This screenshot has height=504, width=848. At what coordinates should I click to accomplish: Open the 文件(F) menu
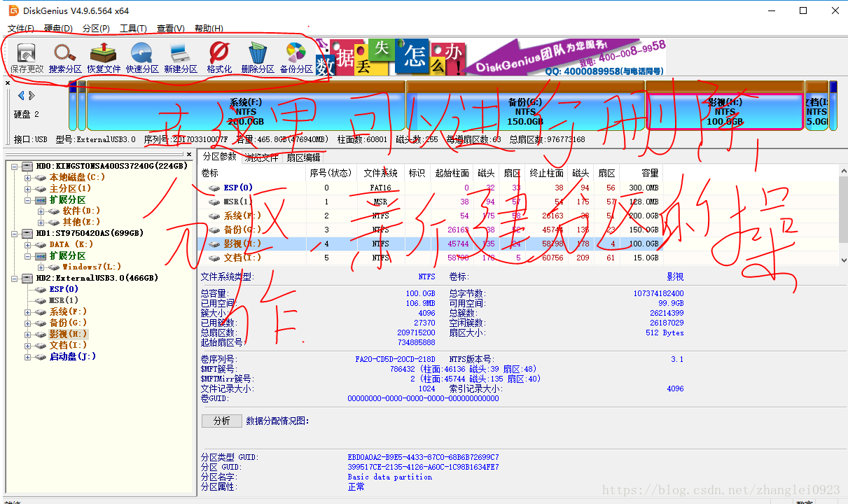21,29
